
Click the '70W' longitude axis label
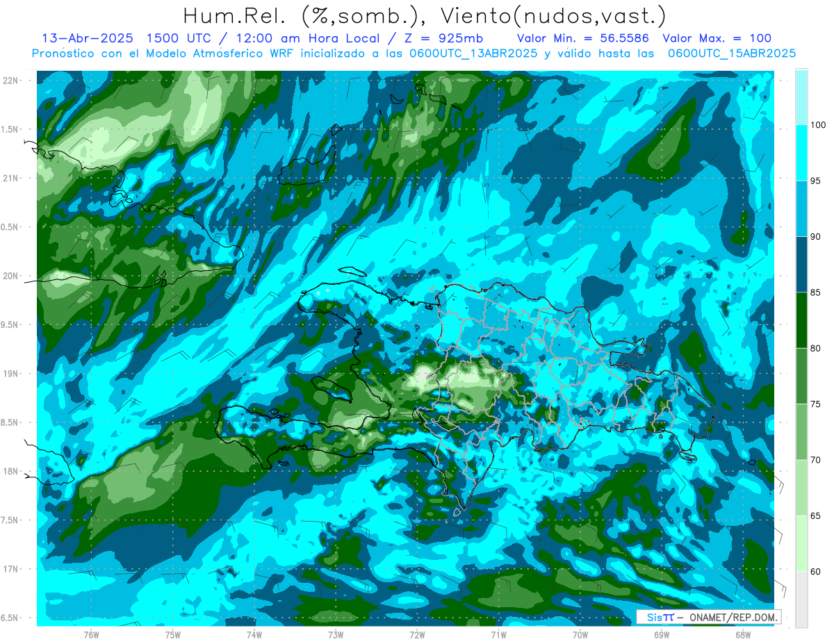click(x=580, y=634)
